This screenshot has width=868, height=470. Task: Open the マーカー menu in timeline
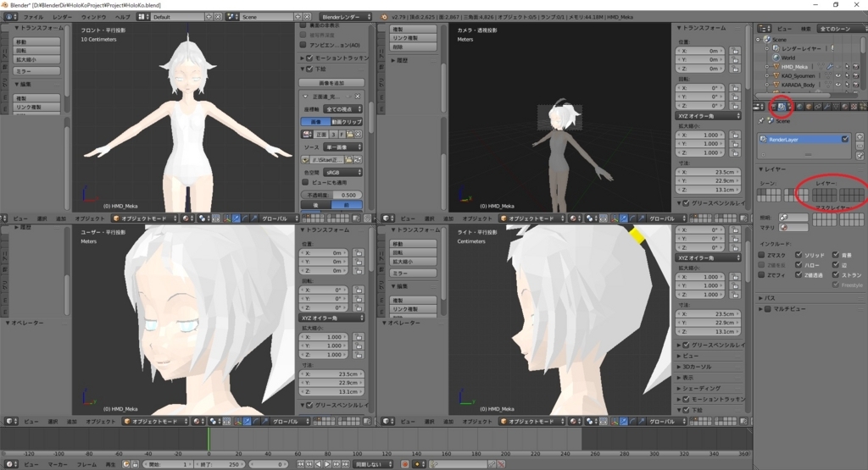click(x=58, y=464)
